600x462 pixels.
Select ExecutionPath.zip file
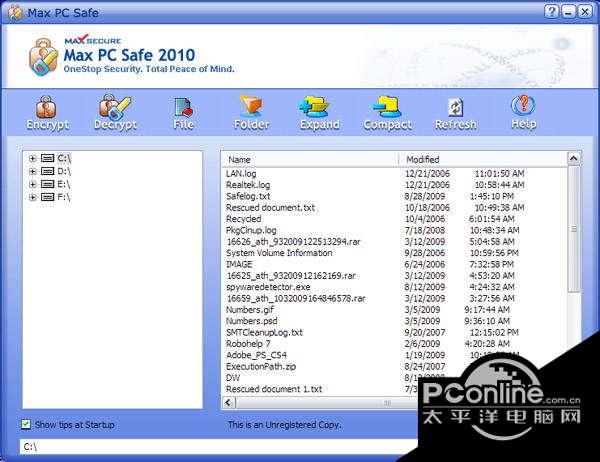click(261, 366)
